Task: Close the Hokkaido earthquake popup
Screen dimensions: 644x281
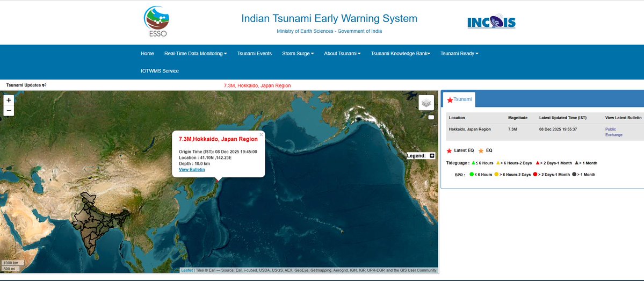Action: click(261, 135)
